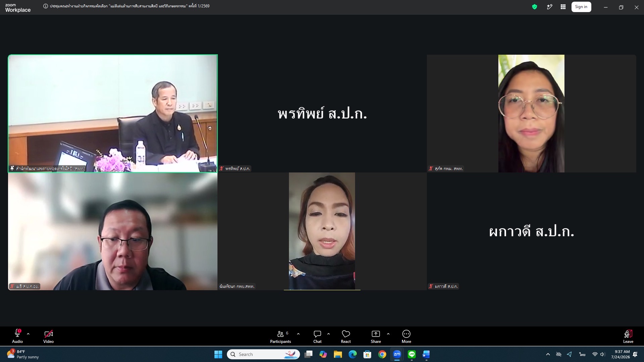Open the notifications bell icon
Image resolution: width=644 pixels, height=362 pixels.
coord(635,354)
